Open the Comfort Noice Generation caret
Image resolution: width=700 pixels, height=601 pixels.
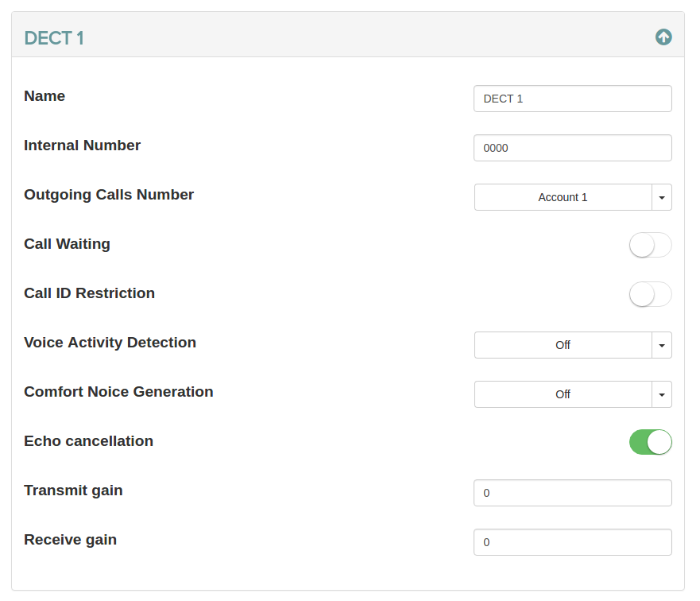tap(662, 394)
